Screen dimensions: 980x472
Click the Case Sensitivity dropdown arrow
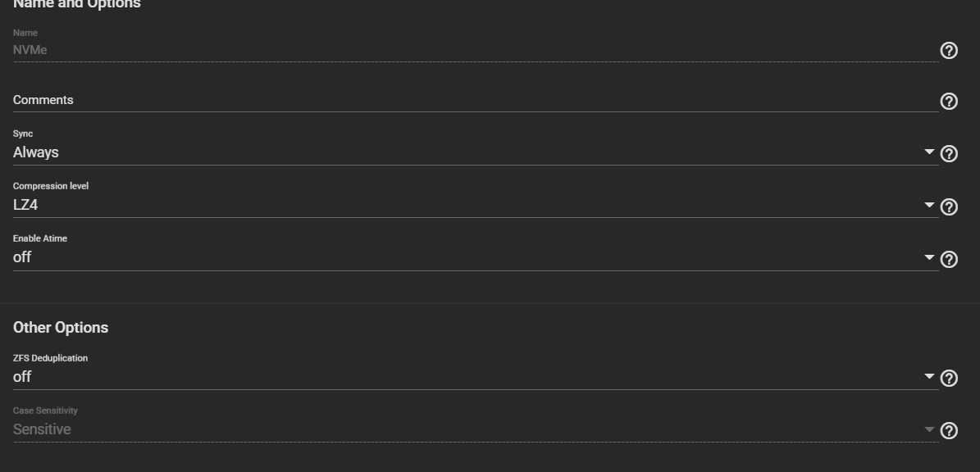tap(929, 429)
